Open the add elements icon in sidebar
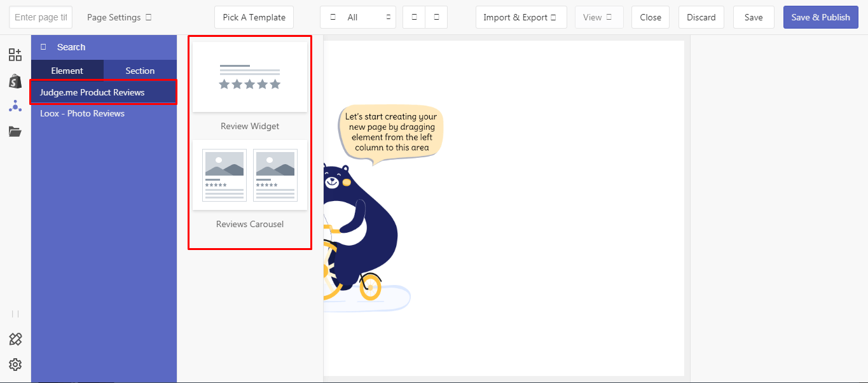The height and width of the screenshot is (383, 868). 15,55
